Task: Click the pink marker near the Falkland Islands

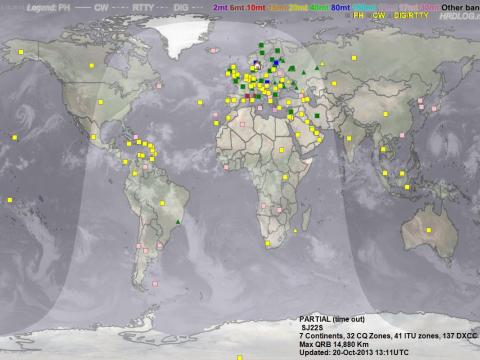Action: pos(155,284)
